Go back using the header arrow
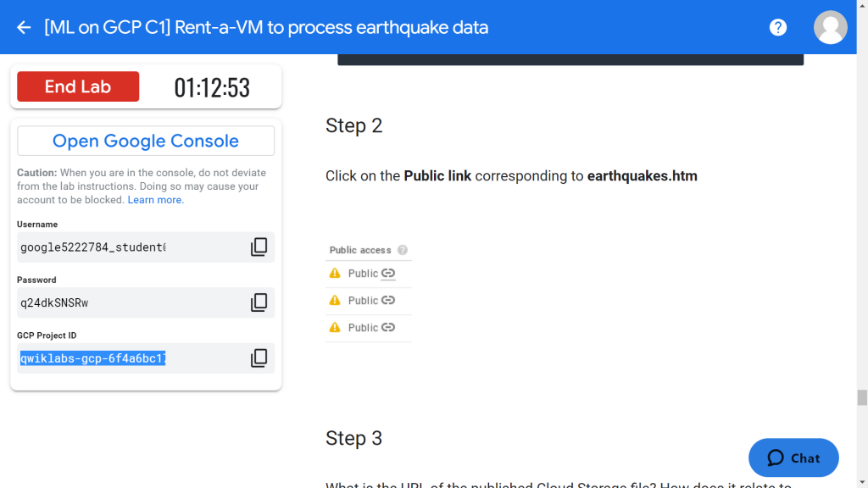 [x=24, y=27]
